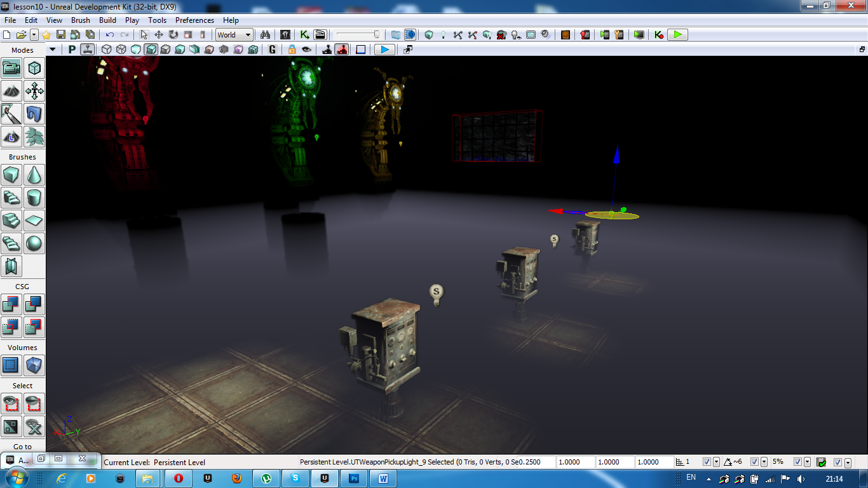Open the Foliage mode leaf icon
The height and width of the screenshot is (488, 868).
[34, 137]
